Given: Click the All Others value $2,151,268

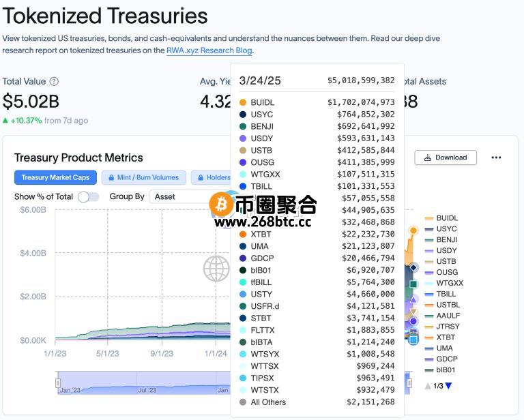Looking at the screenshot, I should (x=370, y=402).
